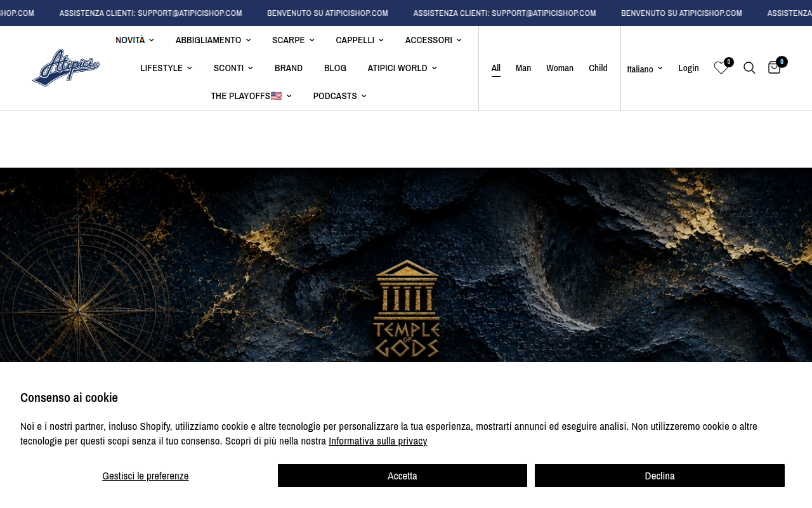Screen dimensions: 812x508
Task: Open the Italiano language selector
Action: (x=645, y=69)
